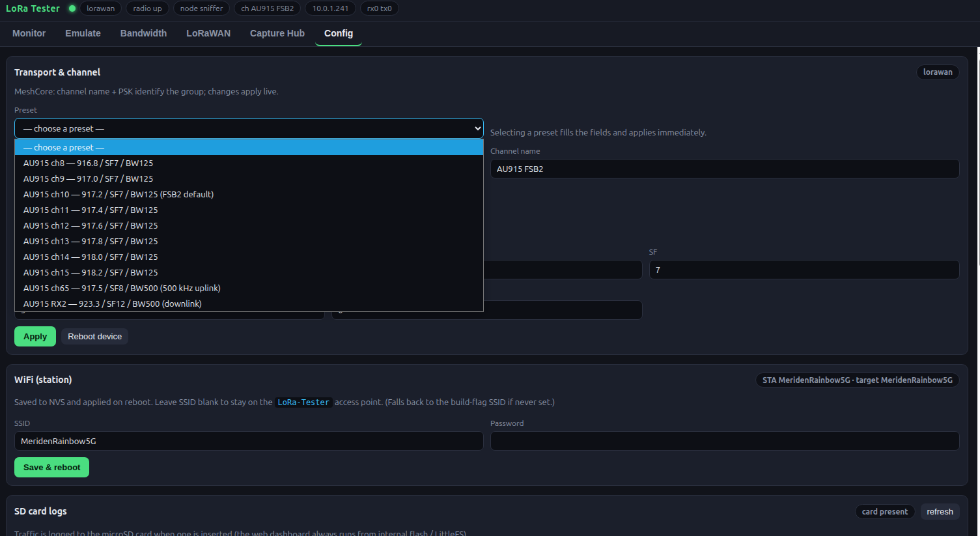
Task: Open the Bandwidth tab
Action: click(x=143, y=33)
